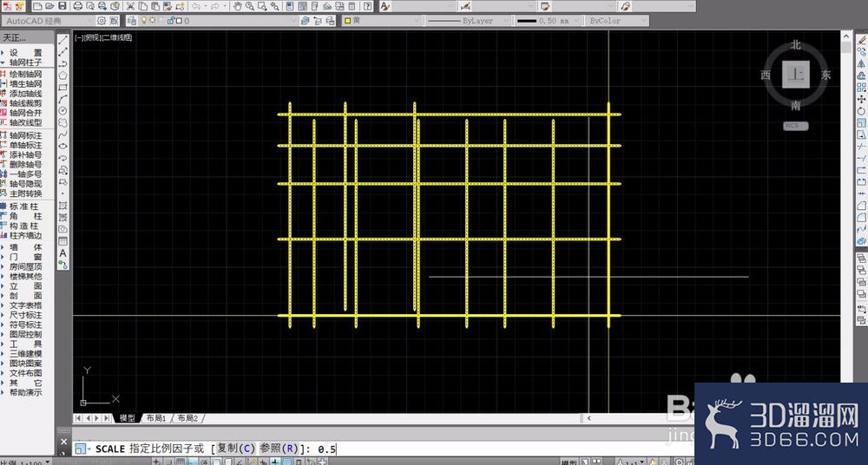This screenshot has width=868, height=465.
Task: Open the 0.50 mm lineweight dropdown
Action: tap(549, 21)
